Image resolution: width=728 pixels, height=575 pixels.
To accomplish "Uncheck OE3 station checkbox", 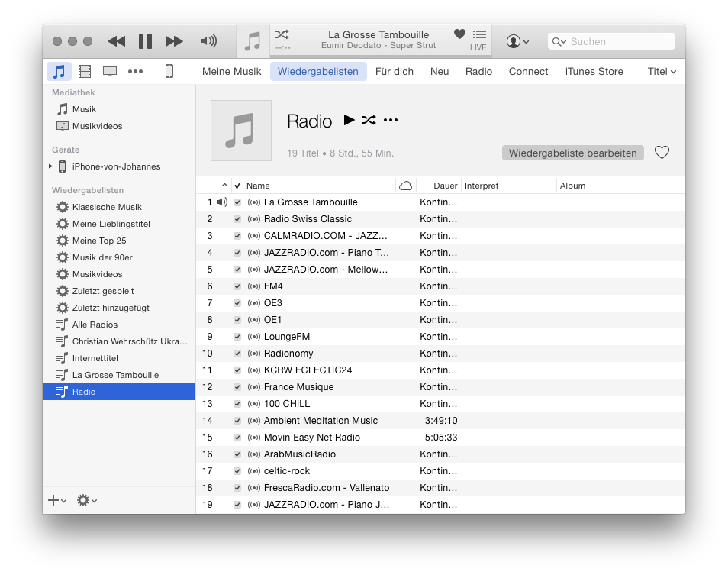I will 237,303.
